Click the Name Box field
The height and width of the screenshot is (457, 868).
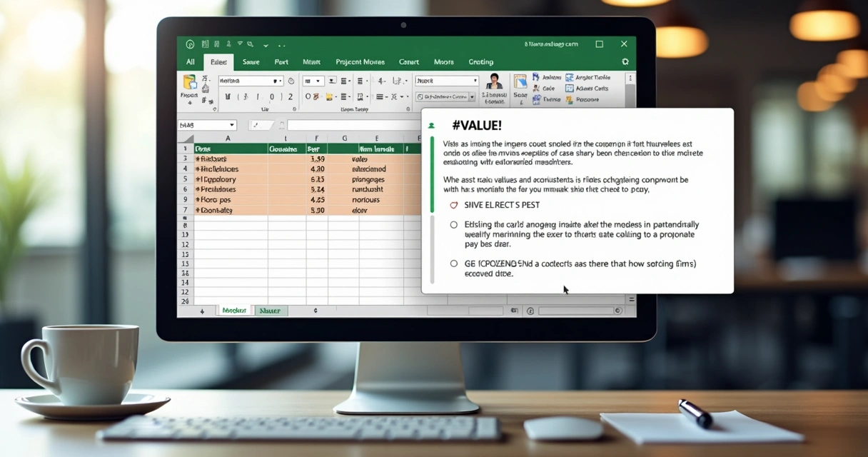click(x=207, y=125)
